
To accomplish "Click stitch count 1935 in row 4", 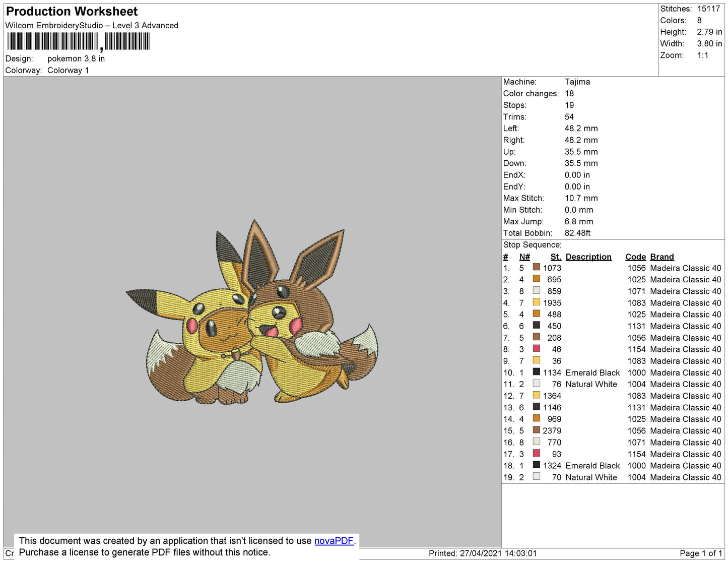I will [552, 302].
